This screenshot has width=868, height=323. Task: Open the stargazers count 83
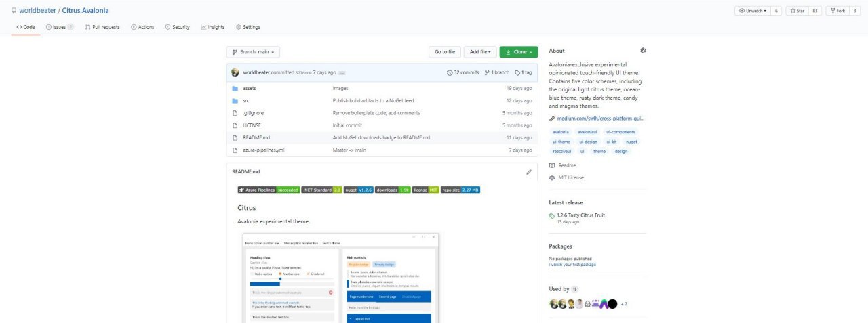pyautogui.click(x=815, y=11)
